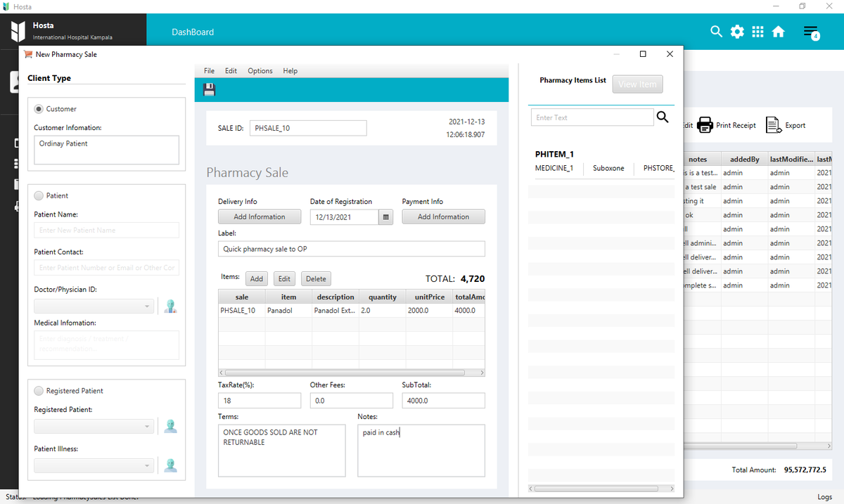Click the Patient Illness lookup icon
This screenshot has height=504, width=844.
[170, 465]
